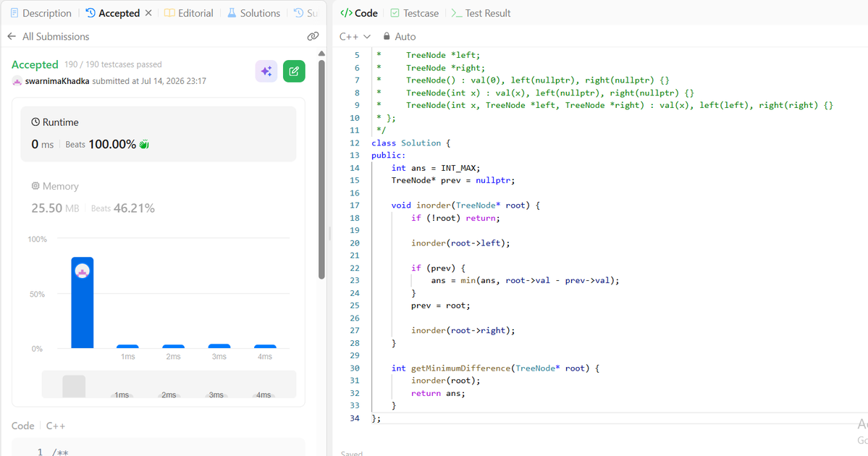Click line 23 'ans = min(ans, ...' code
The image size is (868, 456).
[525, 281]
